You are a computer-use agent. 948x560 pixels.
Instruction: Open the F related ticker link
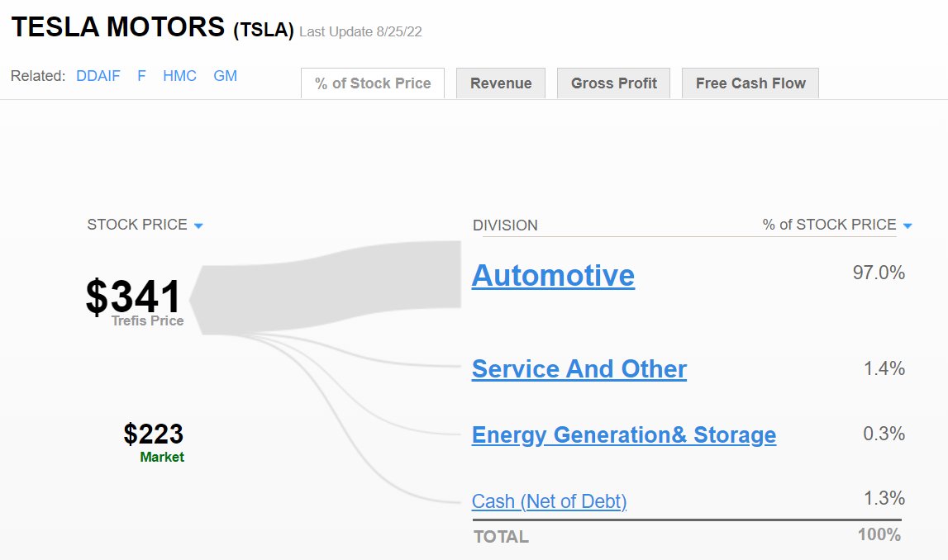pyautogui.click(x=141, y=76)
